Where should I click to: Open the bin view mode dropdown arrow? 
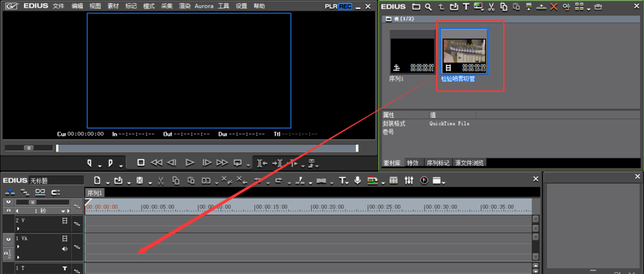click(x=589, y=8)
